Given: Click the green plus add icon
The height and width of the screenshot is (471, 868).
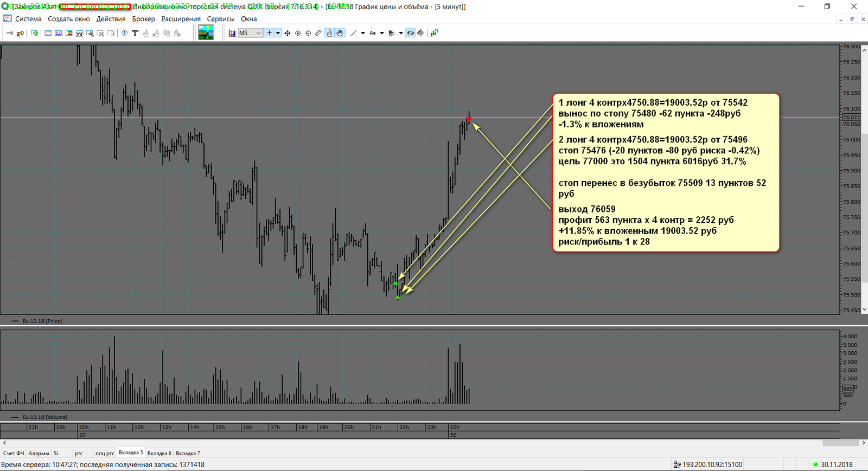Looking at the screenshot, I should [34, 33].
